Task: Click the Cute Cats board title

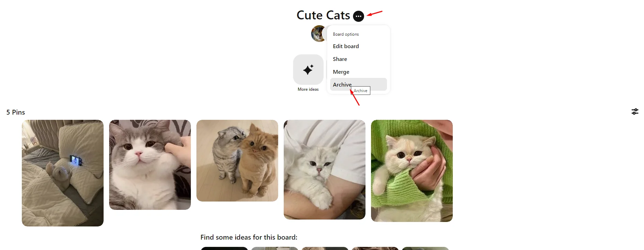Action: [323, 15]
